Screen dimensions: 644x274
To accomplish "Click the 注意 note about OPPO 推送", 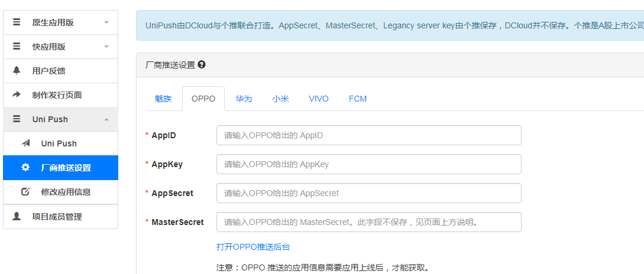I will pos(323,268).
